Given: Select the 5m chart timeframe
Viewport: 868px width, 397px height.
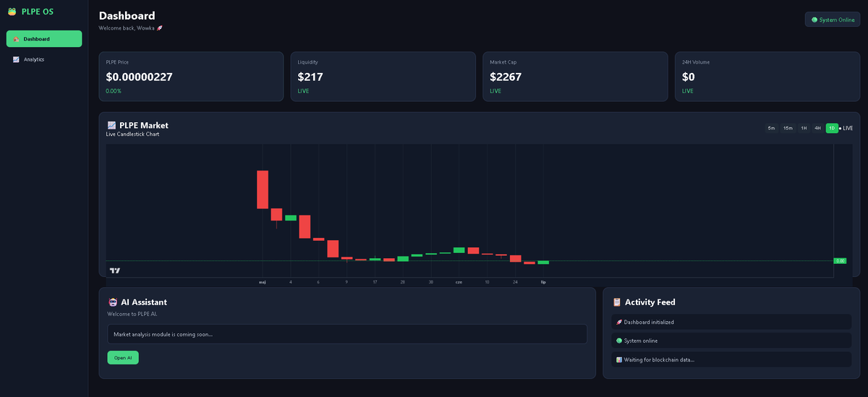Looking at the screenshot, I should click(x=772, y=128).
